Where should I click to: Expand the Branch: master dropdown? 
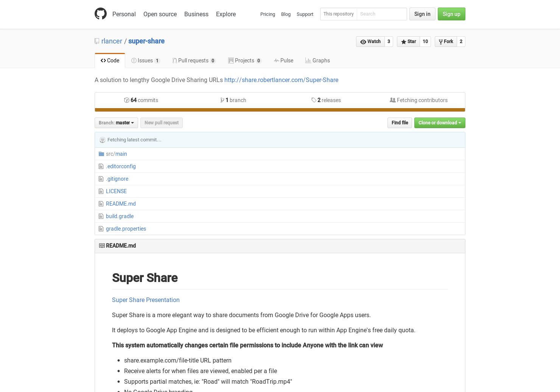(x=116, y=123)
